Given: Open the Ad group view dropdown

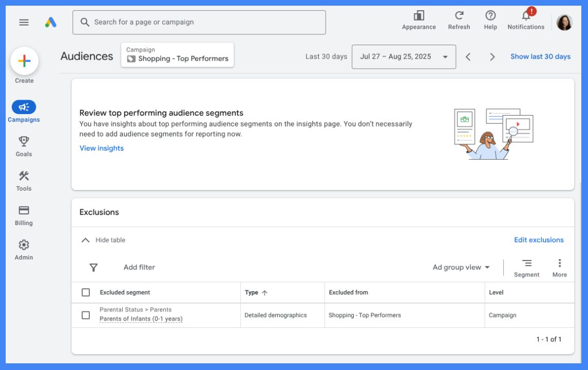Looking at the screenshot, I should coord(460,267).
